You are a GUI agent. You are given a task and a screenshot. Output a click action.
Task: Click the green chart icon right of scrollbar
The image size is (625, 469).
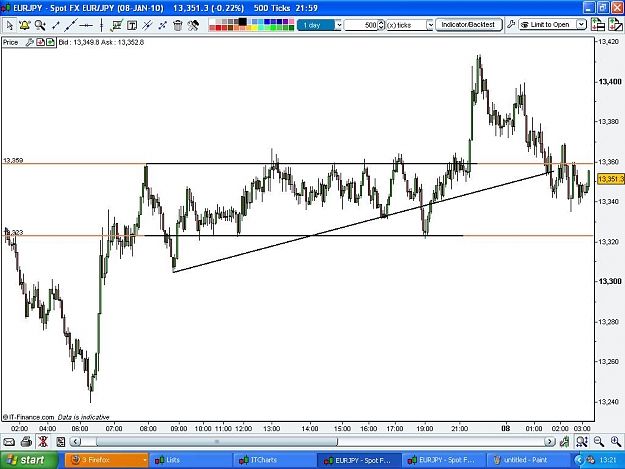[x=564, y=442]
